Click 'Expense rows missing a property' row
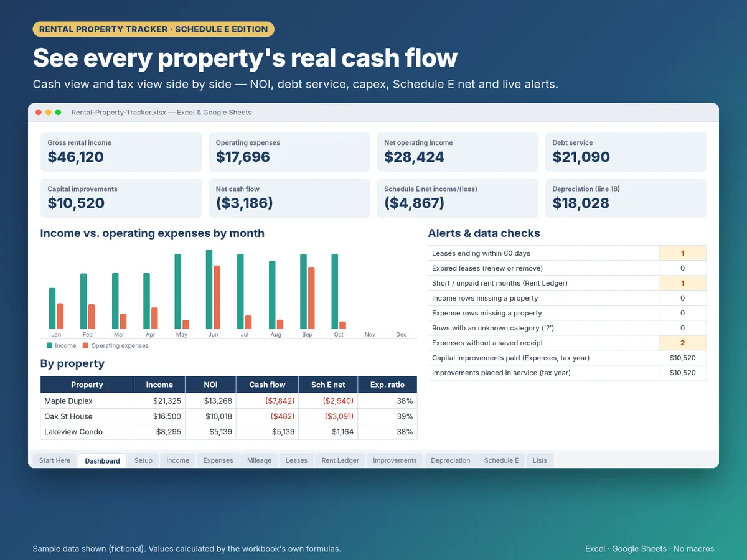Viewport: 747px width, 560px height. (567, 313)
